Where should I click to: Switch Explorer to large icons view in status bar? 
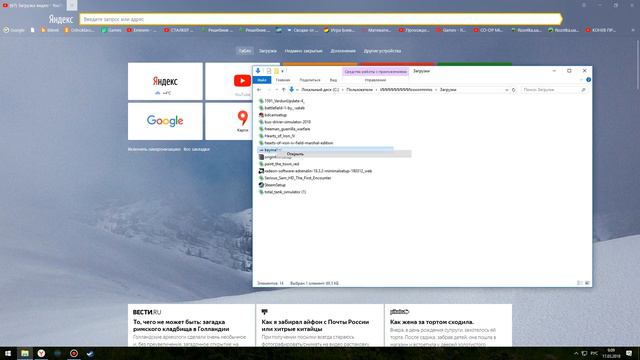587,283
